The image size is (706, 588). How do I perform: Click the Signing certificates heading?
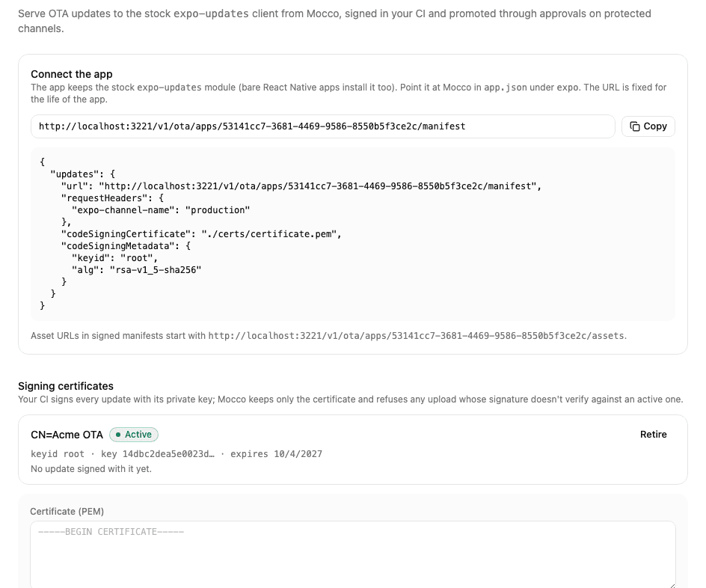[x=66, y=386]
